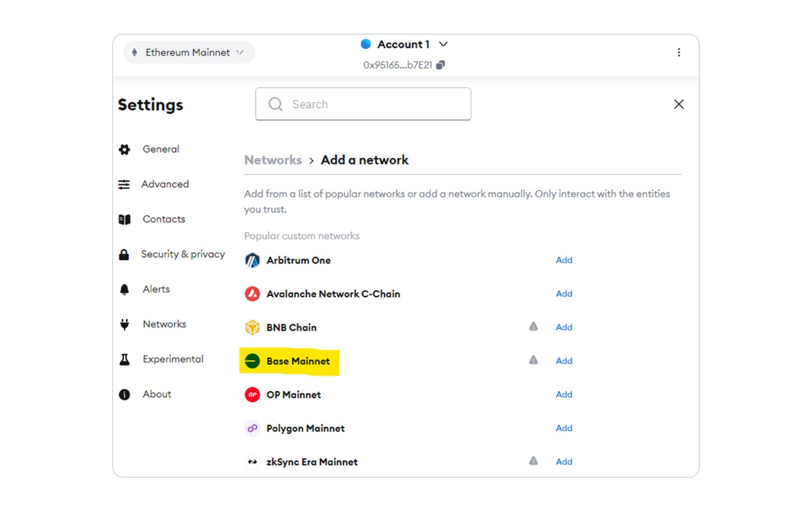
Task: Open Advanced settings tab
Action: click(165, 184)
